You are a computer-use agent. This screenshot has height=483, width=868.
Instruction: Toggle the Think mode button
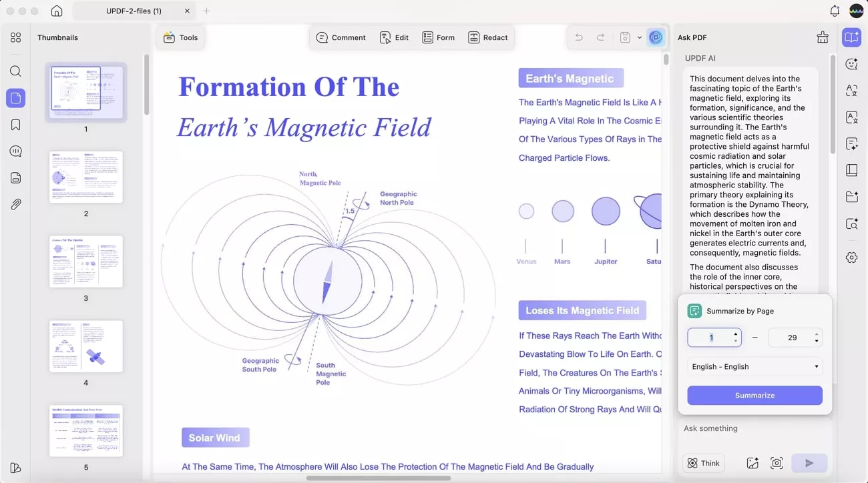tap(704, 463)
